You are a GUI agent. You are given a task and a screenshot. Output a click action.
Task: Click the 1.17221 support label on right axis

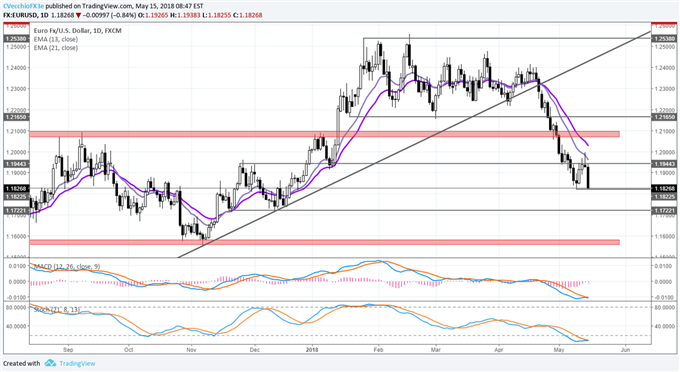coord(664,210)
